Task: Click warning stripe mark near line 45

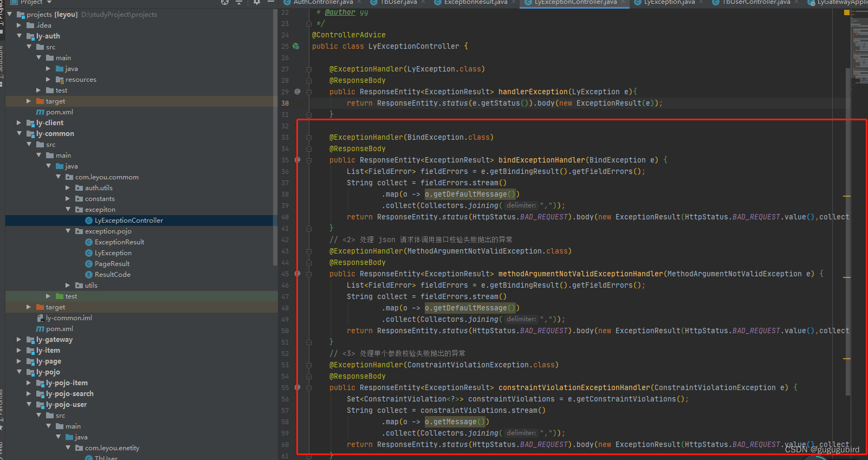Action: point(847,277)
